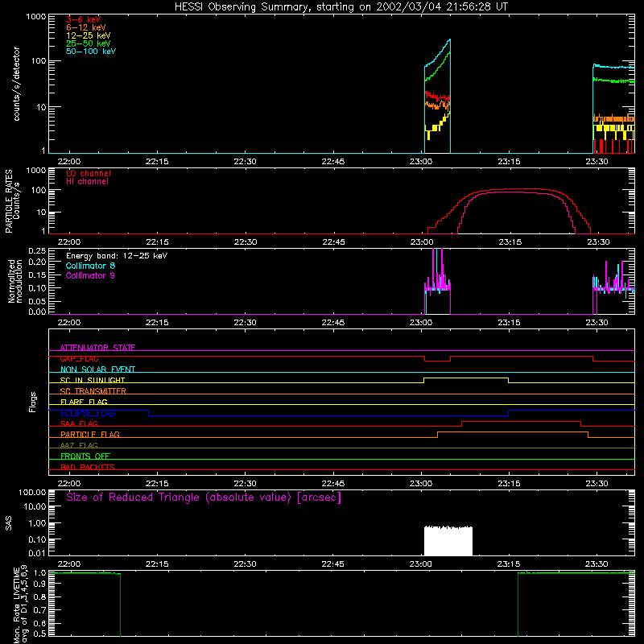Click "1.0" on the livetime axis
Screen dimensions: 644x644
(39, 573)
